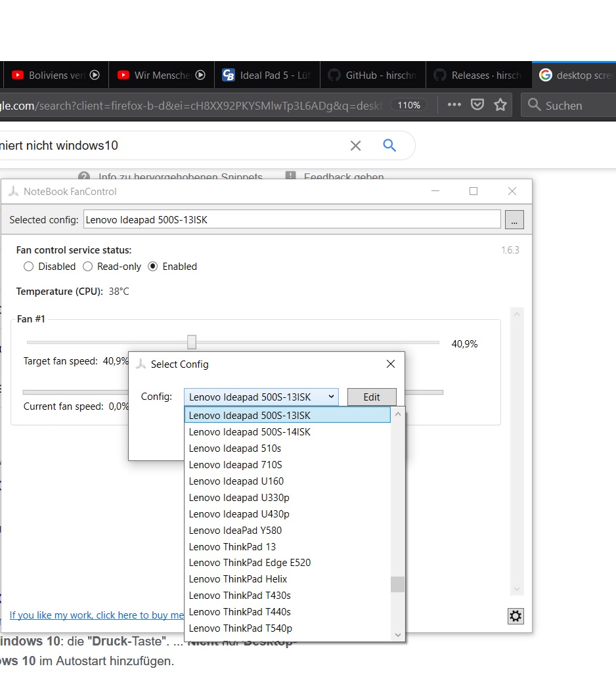This screenshot has width=616, height=677.
Task: Clear the Google search query with X
Action: pos(355,146)
